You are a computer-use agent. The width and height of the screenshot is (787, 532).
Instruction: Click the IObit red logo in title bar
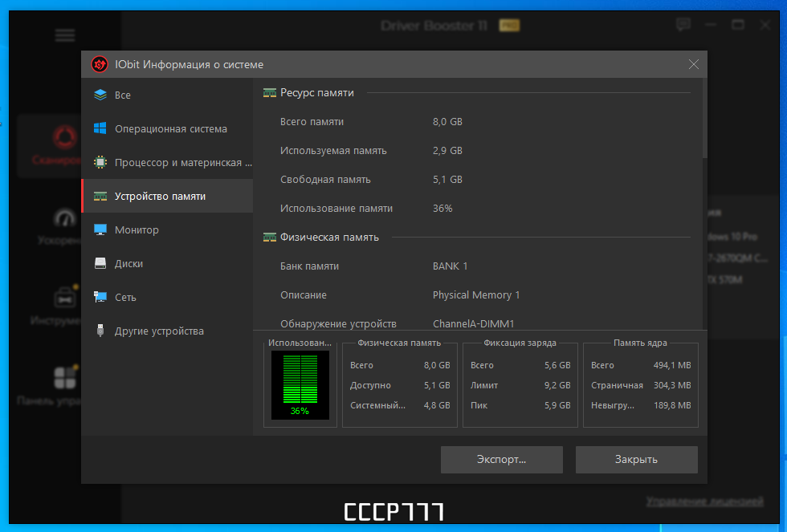point(100,64)
